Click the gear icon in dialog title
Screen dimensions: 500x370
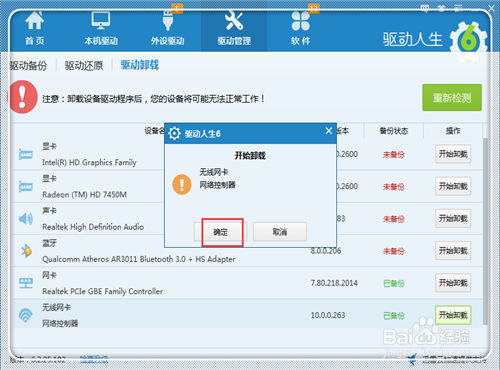click(174, 133)
